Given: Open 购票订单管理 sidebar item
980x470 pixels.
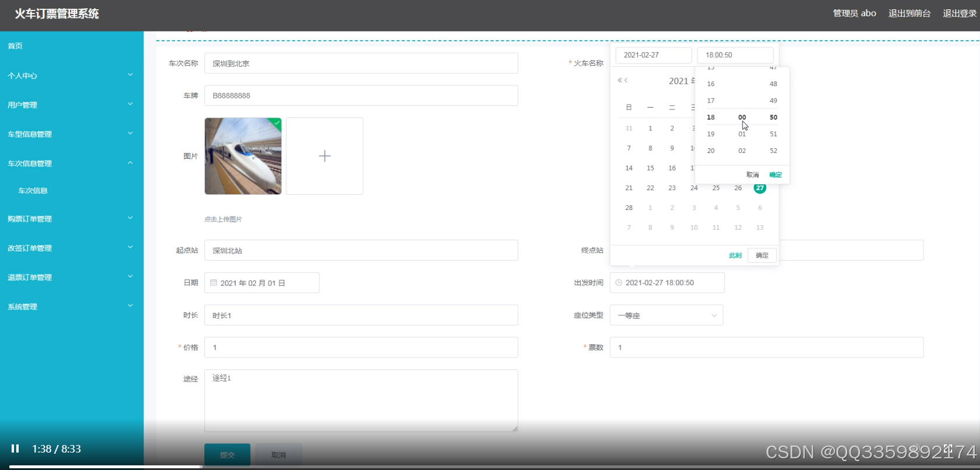Looking at the screenshot, I should tap(30, 219).
